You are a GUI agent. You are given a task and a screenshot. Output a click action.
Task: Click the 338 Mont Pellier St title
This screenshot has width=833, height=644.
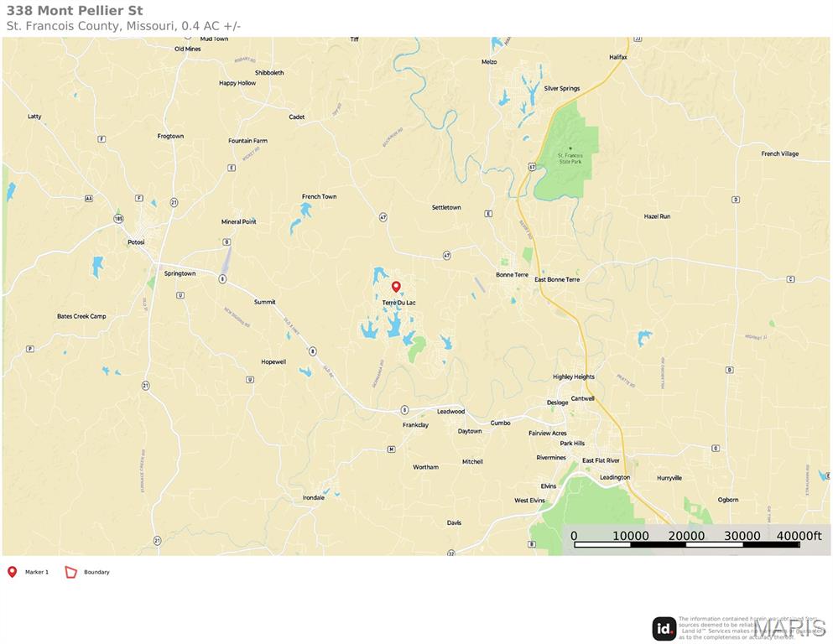[75, 11]
